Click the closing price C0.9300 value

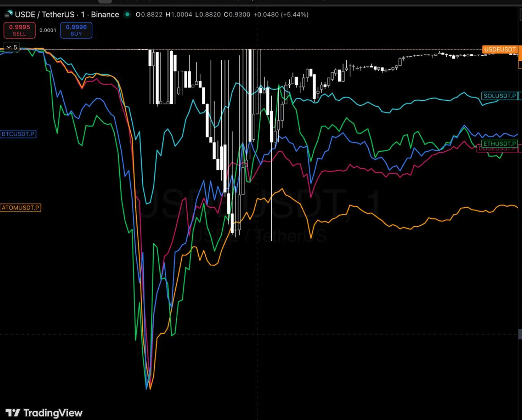pyautogui.click(x=237, y=15)
